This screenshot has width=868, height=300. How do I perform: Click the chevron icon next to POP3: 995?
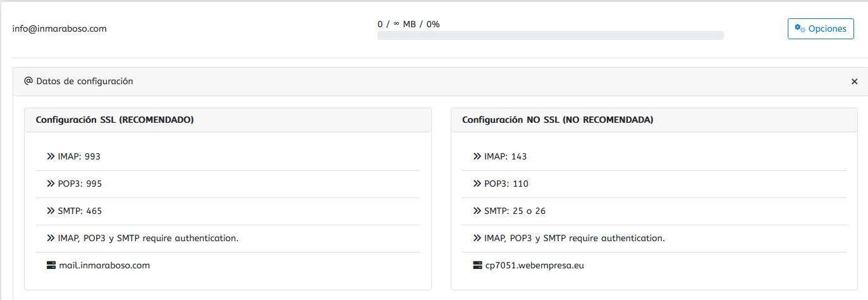point(51,184)
